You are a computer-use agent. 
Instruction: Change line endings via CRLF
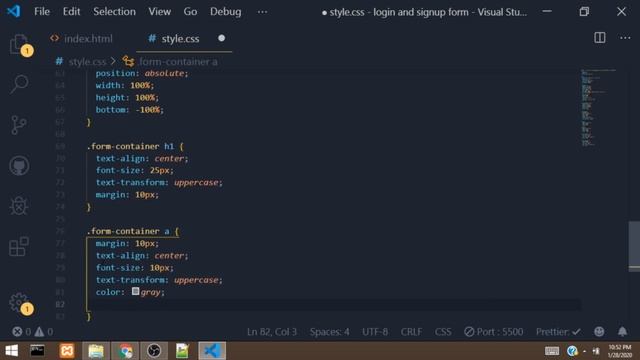411,332
